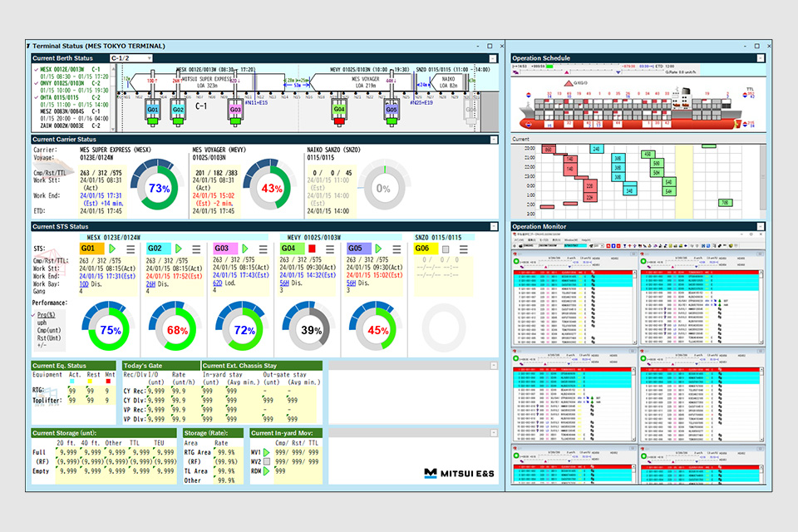Screen dimensions: 798x532
Task: Open work bay link 56H for G04
Action: tap(284, 283)
